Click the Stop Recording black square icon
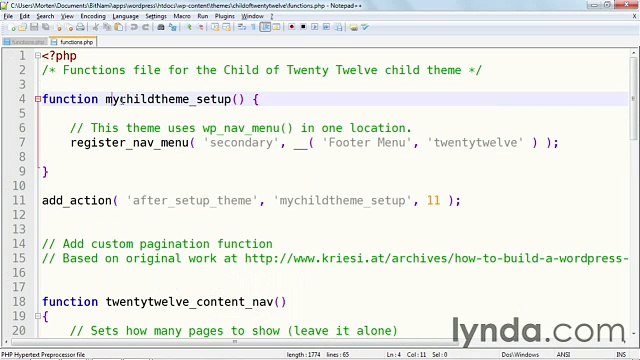This screenshot has height=360, width=640. [x=303, y=27]
